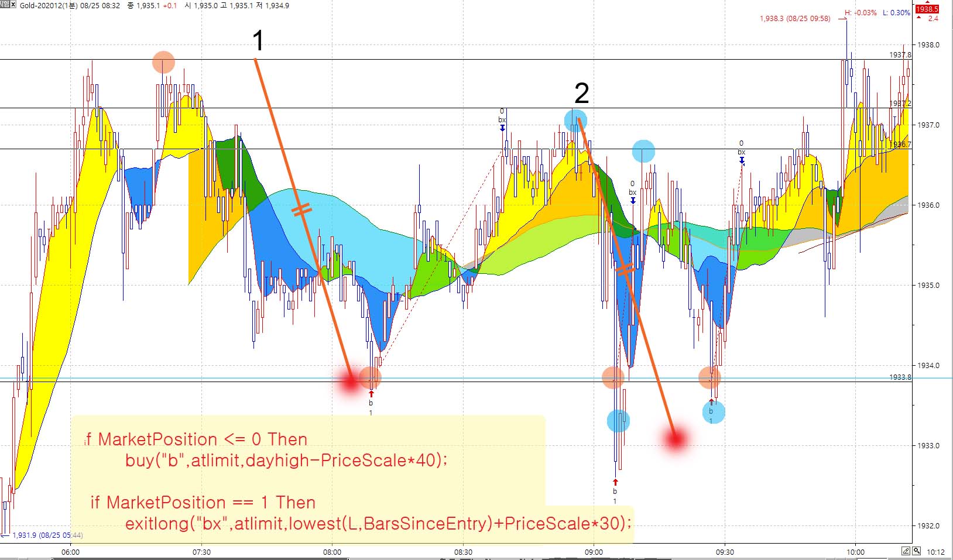Click the pencil drawing tool icon
953x560 pixels.
(906, 551)
